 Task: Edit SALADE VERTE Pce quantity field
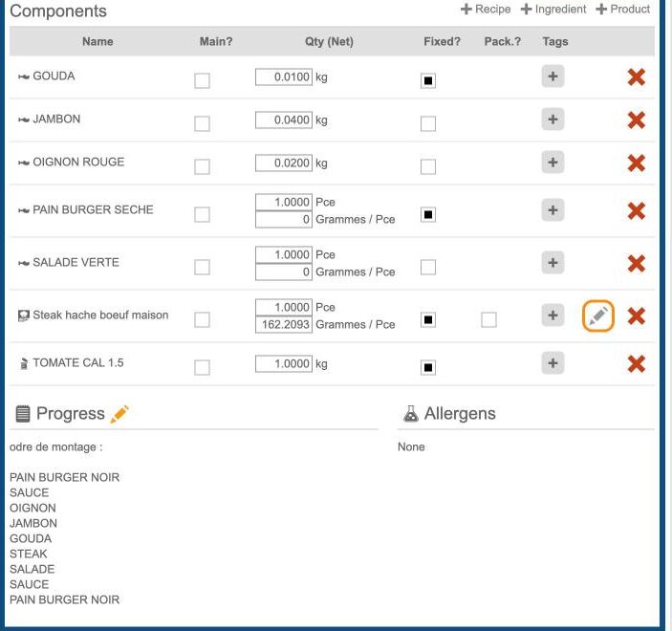(x=284, y=254)
